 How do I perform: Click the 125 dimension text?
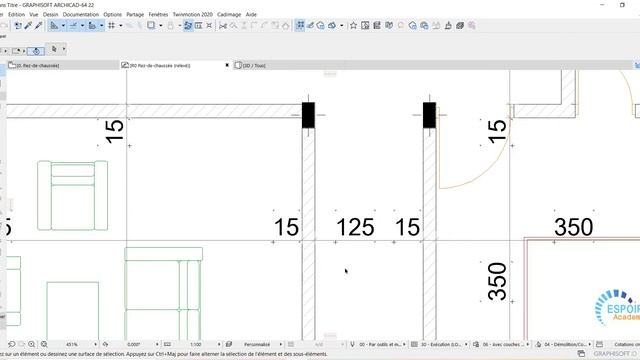click(x=355, y=227)
